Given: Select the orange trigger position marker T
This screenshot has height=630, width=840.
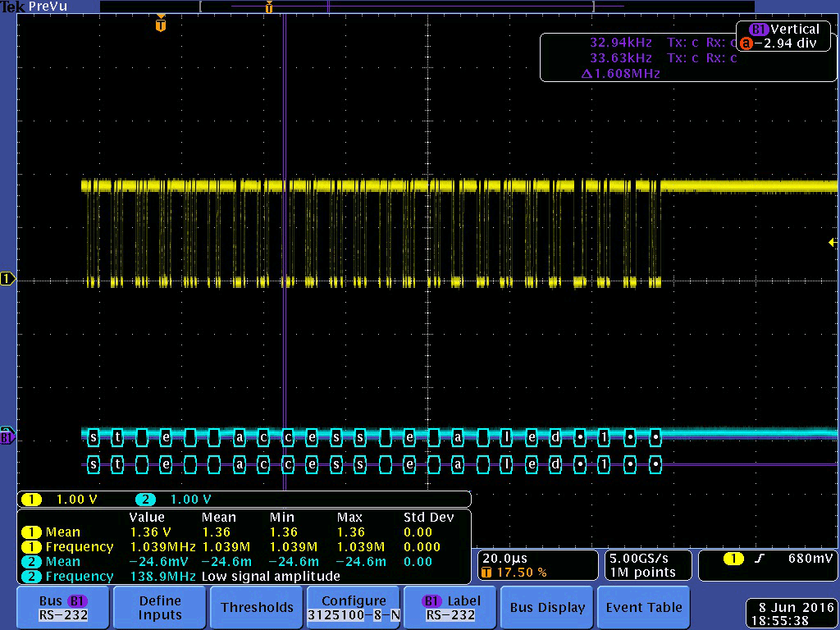Looking at the screenshot, I should (x=161, y=24).
